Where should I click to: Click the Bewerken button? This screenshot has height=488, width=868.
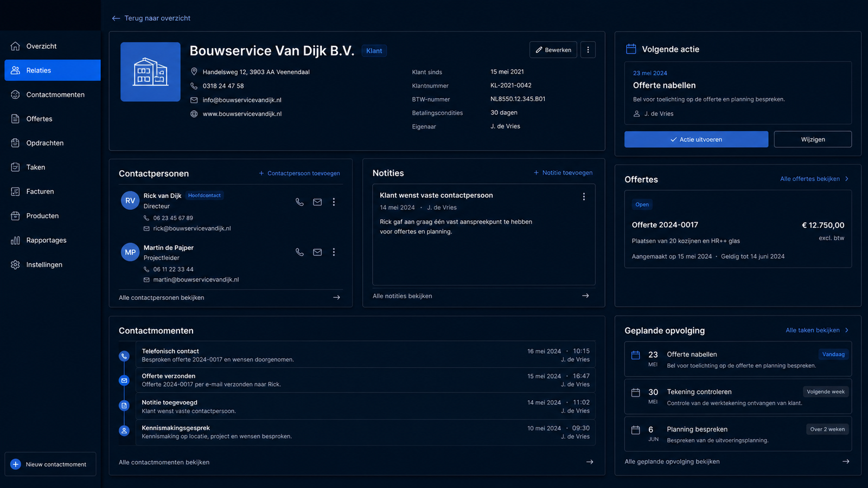click(x=553, y=50)
